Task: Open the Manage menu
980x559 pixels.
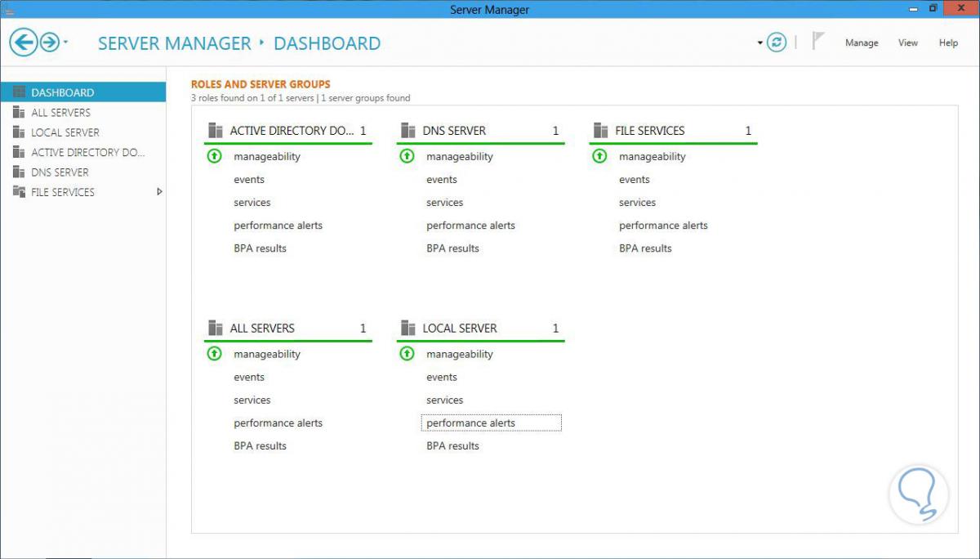Action: [x=862, y=42]
